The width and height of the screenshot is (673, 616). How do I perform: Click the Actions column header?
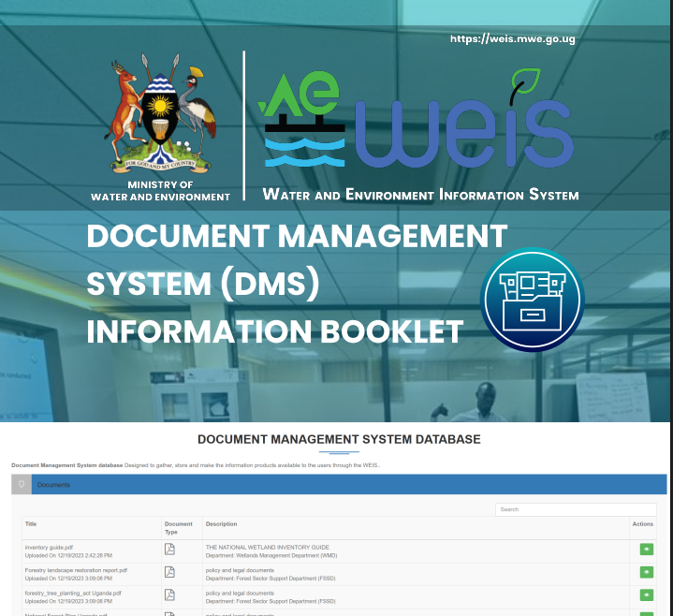[642, 523]
